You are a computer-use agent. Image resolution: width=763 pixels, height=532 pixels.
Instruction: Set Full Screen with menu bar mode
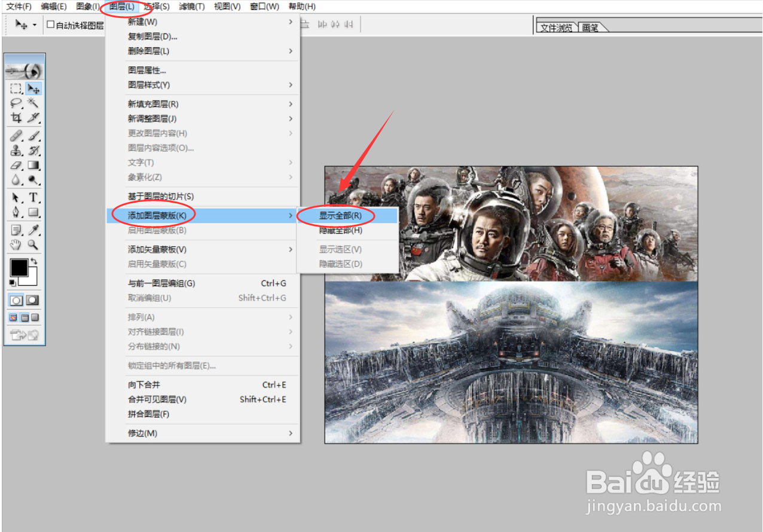[25, 317]
